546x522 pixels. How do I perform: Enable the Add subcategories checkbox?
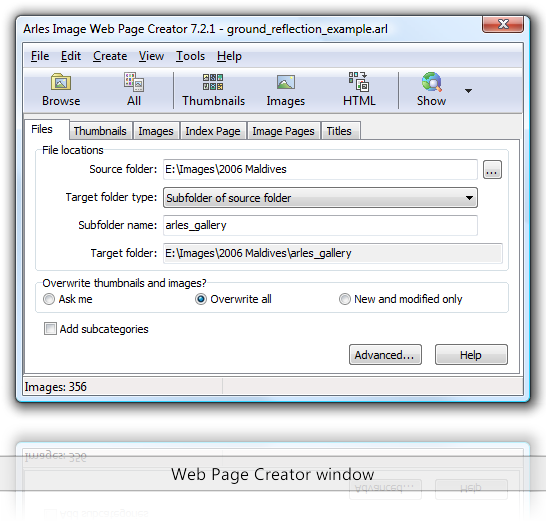(96, 329)
